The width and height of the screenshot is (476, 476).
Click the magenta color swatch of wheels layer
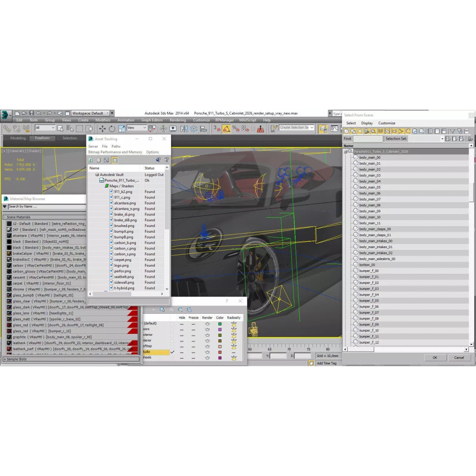coord(220,358)
